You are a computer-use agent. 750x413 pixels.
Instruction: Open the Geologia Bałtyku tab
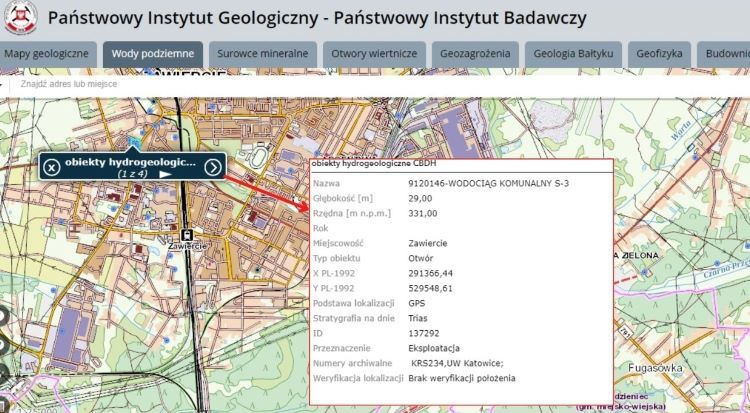[x=574, y=54]
